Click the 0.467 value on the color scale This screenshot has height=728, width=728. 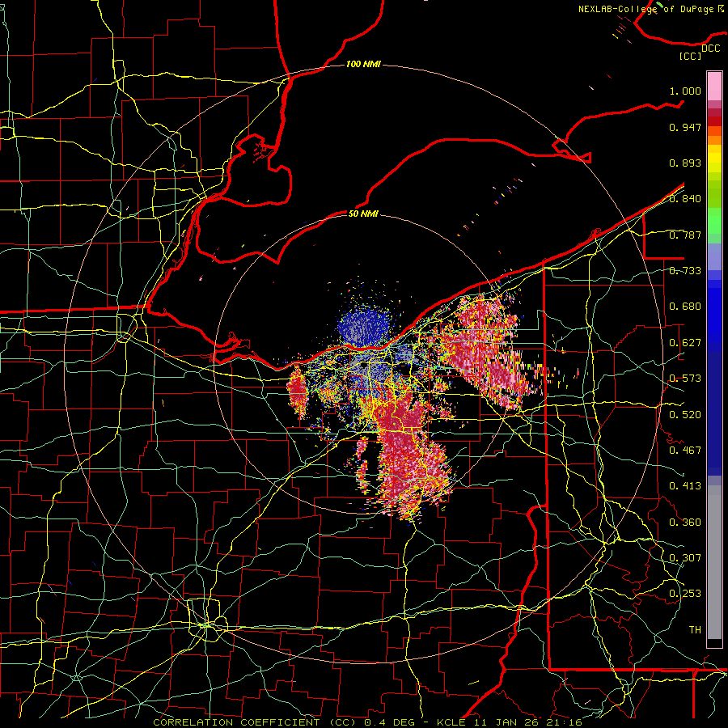[685, 450]
